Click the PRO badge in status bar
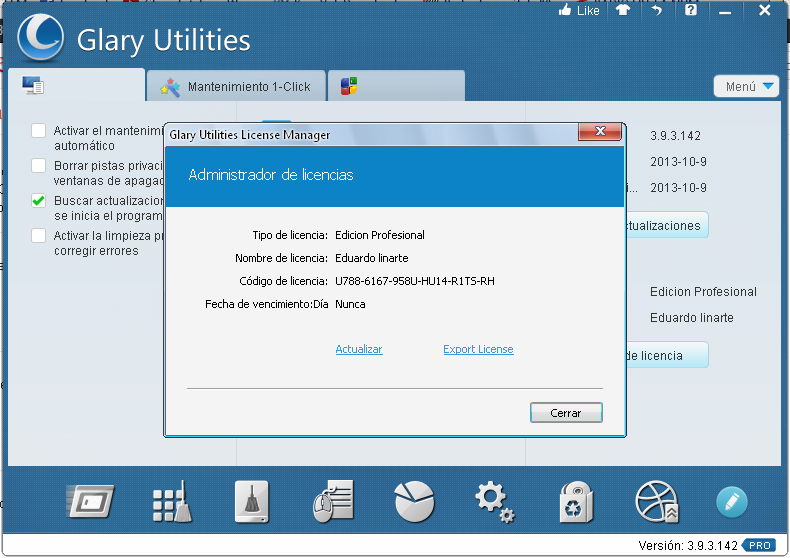 pyautogui.click(x=759, y=545)
